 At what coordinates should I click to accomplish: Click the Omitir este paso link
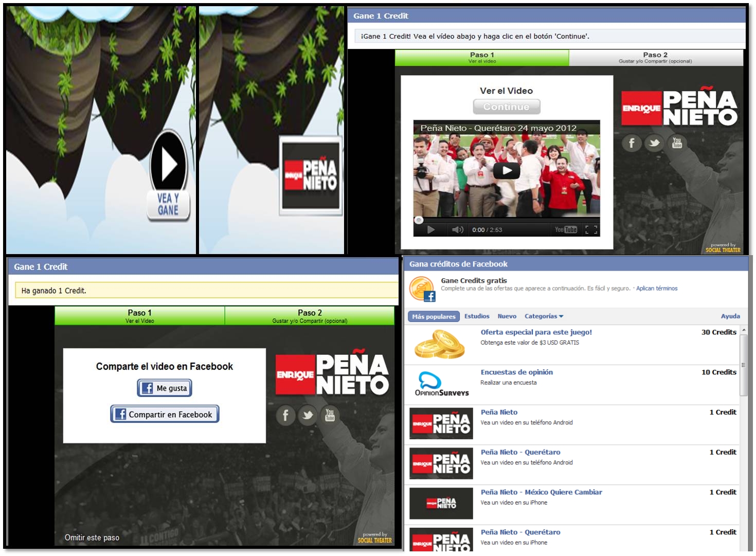point(92,537)
